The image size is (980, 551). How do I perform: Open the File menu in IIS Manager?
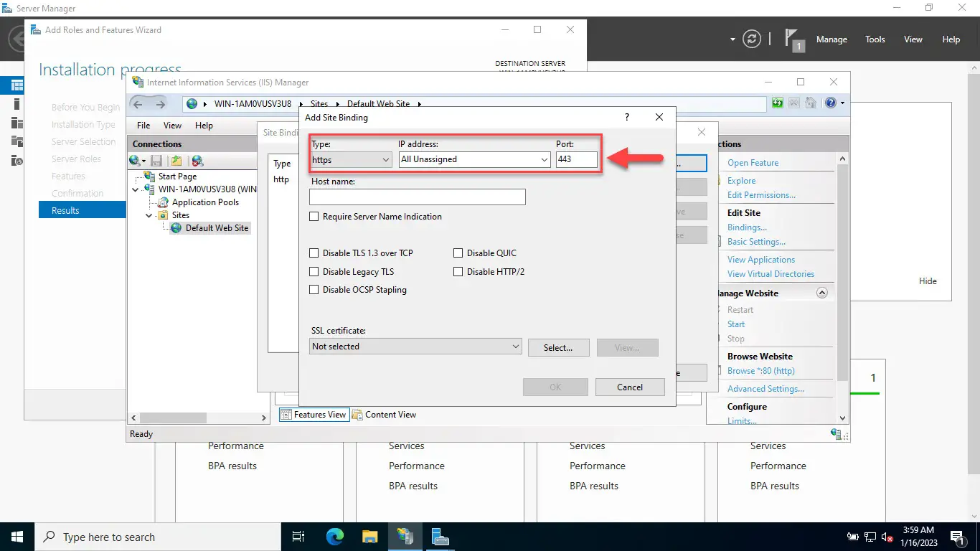(x=143, y=126)
